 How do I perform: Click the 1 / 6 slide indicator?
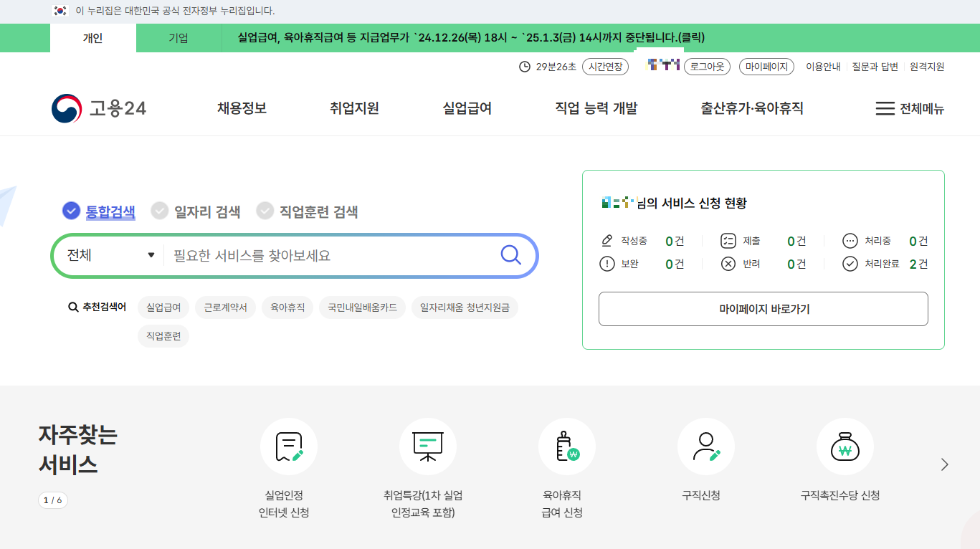pos(53,500)
